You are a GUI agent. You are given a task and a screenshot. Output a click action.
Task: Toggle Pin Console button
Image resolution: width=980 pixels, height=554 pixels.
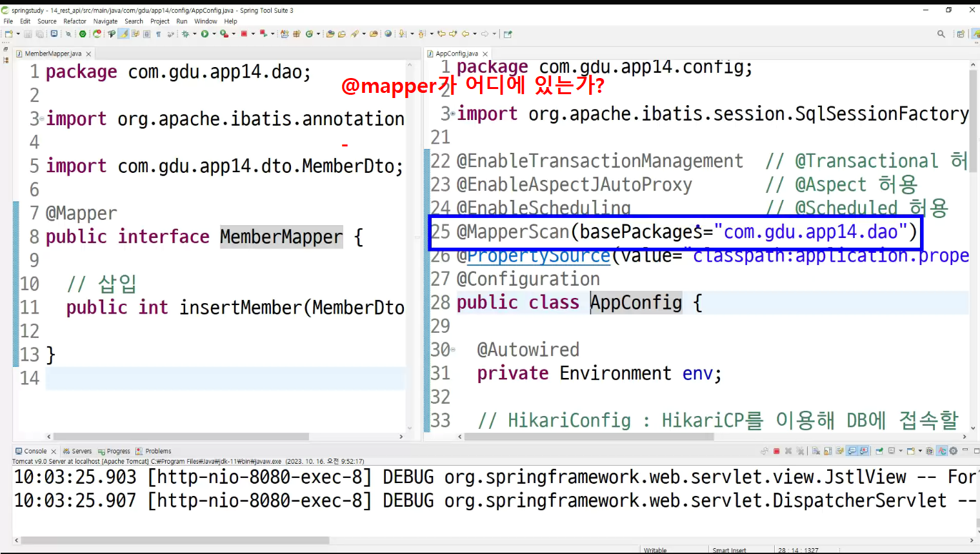pyautogui.click(x=879, y=451)
